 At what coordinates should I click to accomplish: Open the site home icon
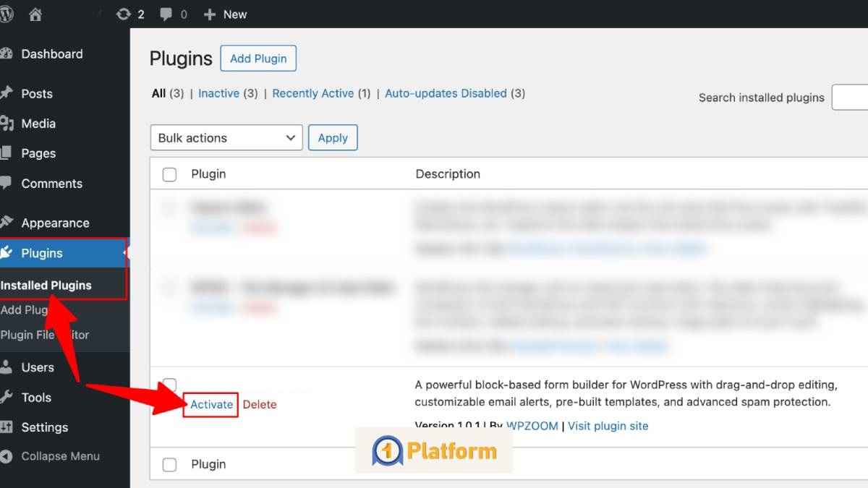(35, 14)
